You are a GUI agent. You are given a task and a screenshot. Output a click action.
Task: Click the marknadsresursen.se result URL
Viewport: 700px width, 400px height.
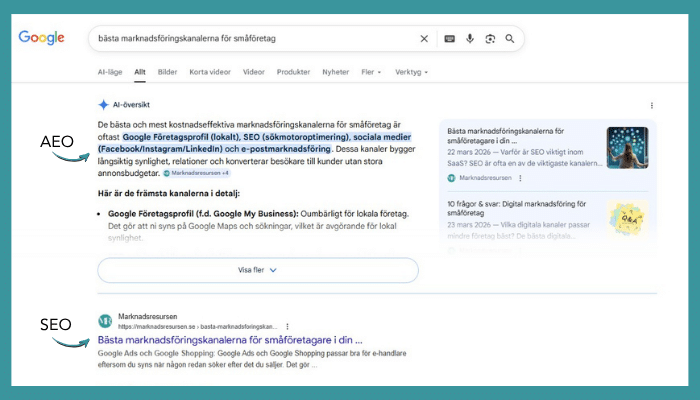198,326
